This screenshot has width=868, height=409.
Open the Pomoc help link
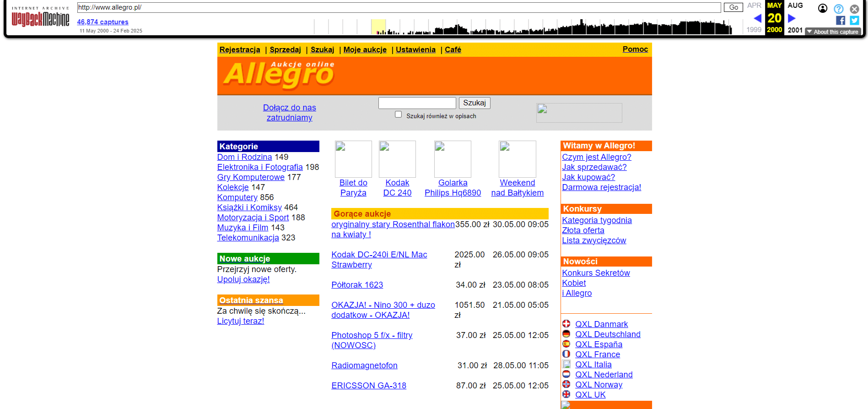pyautogui.click(x=635, y=49)
